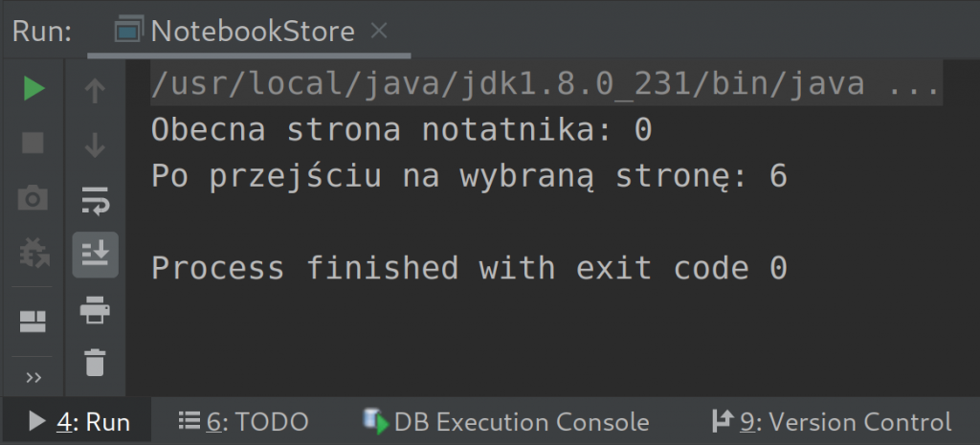Toggle the Scroll to End button
Viewport: 980px width, 445px height.
click(x=95, y=255)
